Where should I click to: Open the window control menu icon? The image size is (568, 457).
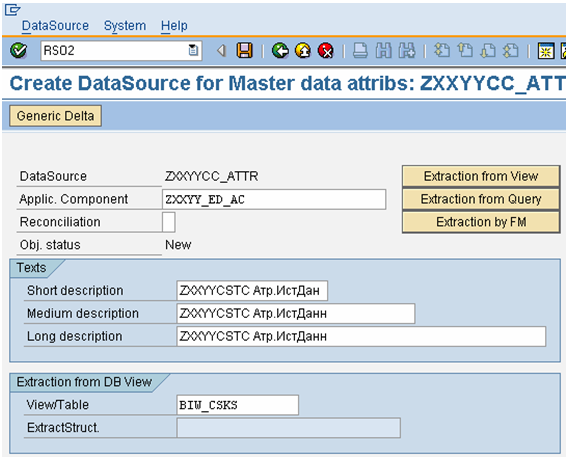click(x=12, y=10)
